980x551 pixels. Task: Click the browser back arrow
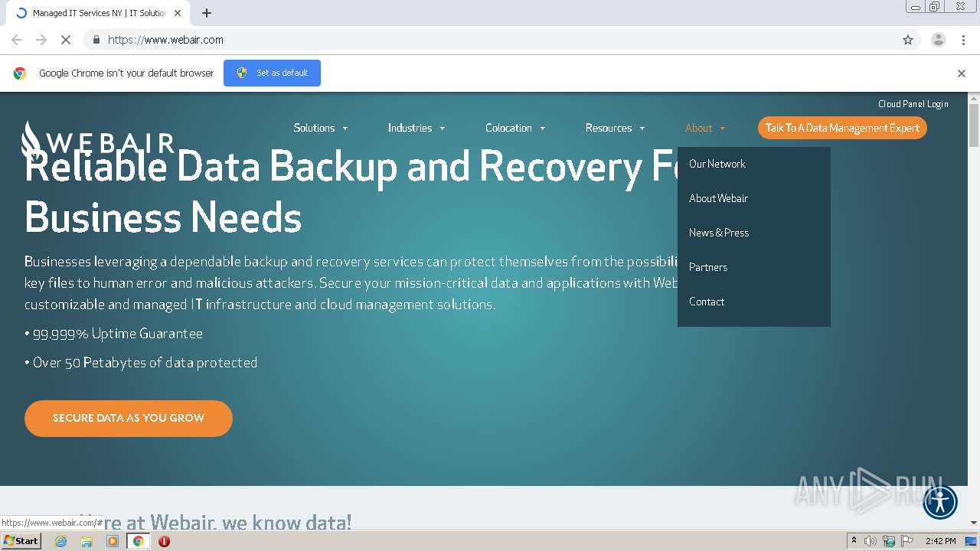pyautogui.click(x=17, y=40)
